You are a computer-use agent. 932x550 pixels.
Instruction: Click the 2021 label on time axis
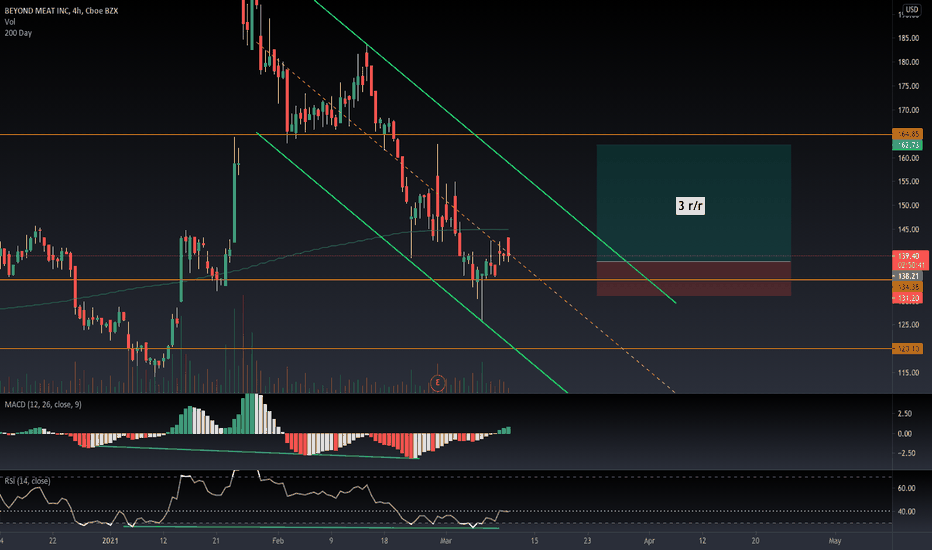coord(110,541)
